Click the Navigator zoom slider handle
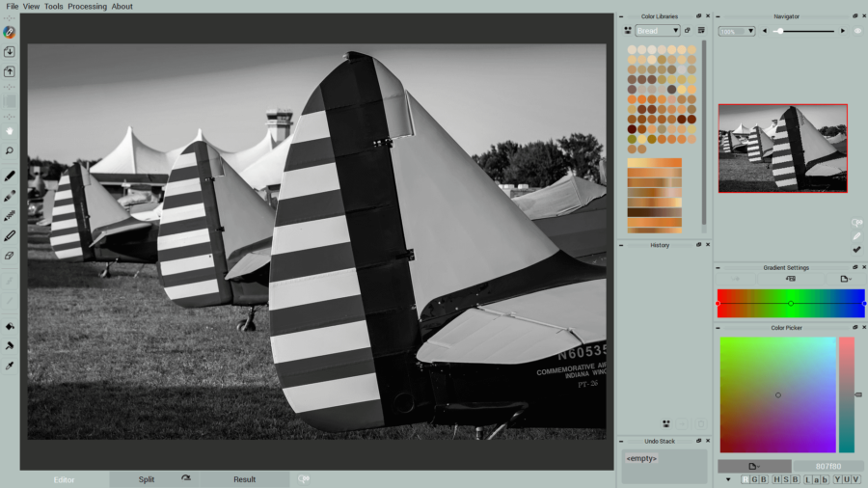 tap(780, 31)
